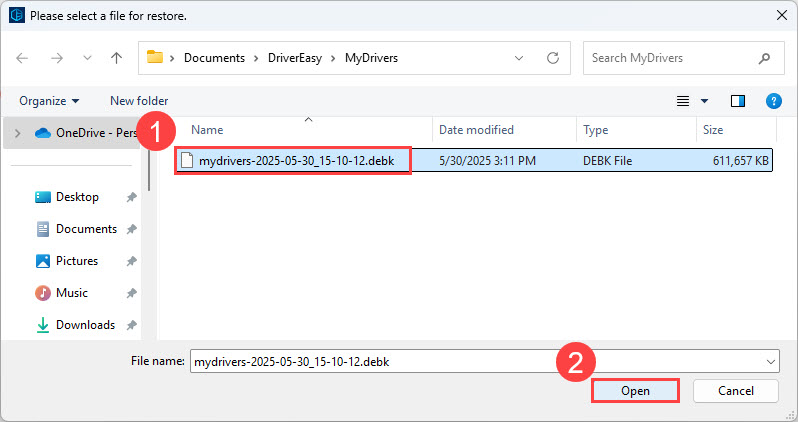Click the search magnifier icon
Viewport: 798px width, 422px height.
[765, 58]
